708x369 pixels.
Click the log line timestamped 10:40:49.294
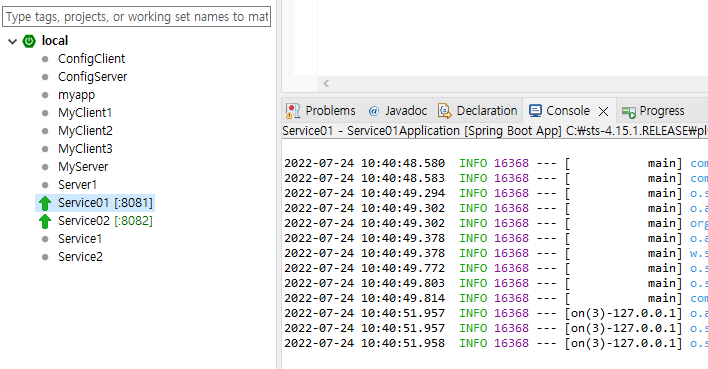click(495, 193)
